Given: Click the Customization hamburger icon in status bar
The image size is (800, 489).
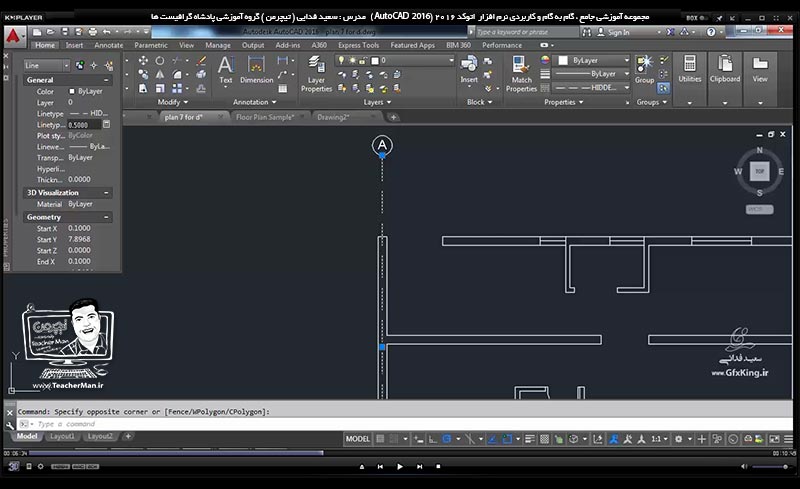Looking at the screenshot, I should click(x=788, y=439).
